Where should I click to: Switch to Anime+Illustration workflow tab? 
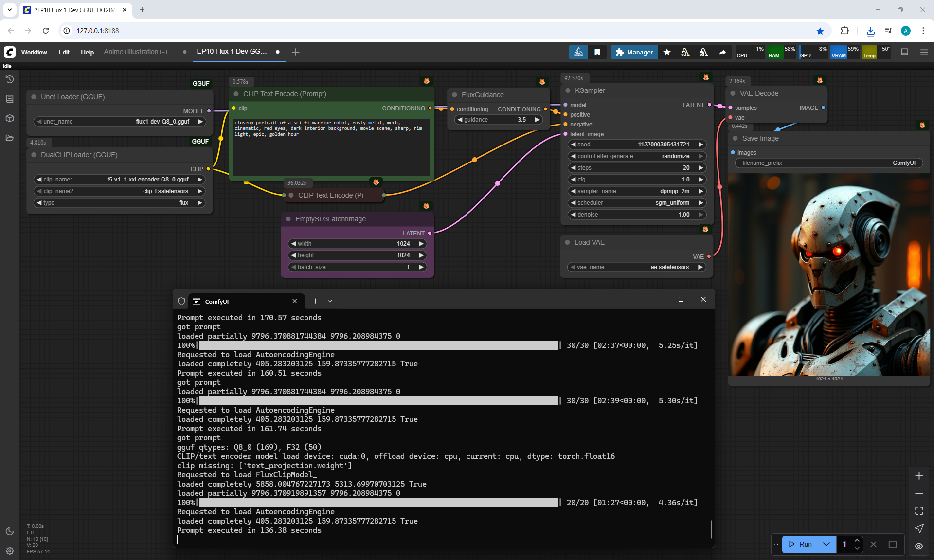tap(140, 52)
